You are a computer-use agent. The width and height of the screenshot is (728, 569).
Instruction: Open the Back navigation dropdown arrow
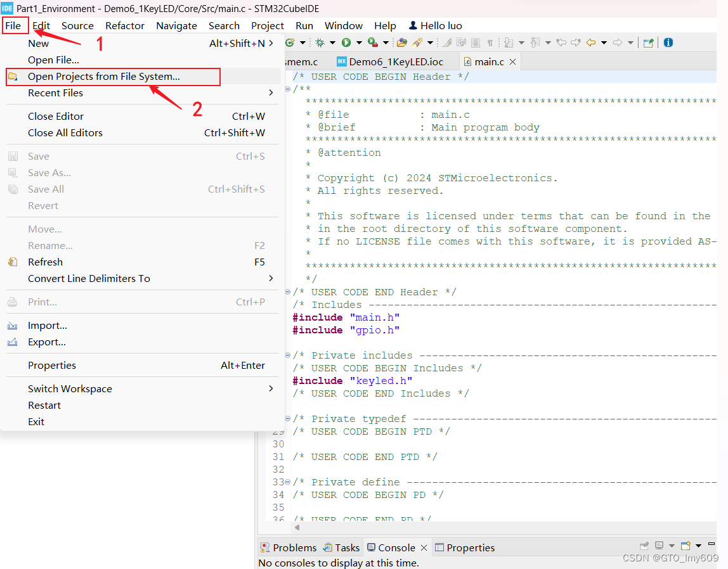604,42
